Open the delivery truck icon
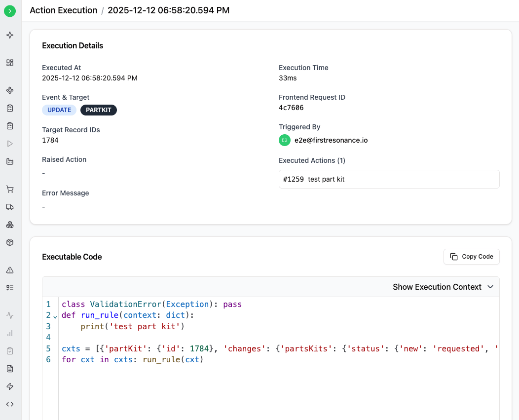 [10, 207]
